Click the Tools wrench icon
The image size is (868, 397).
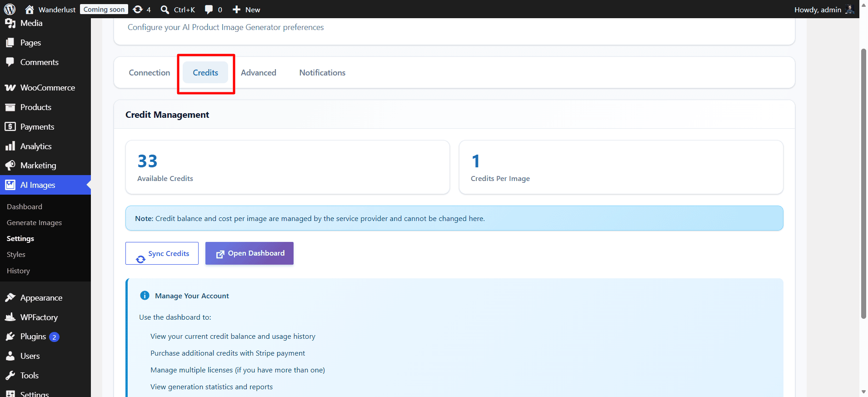point(10,376)
